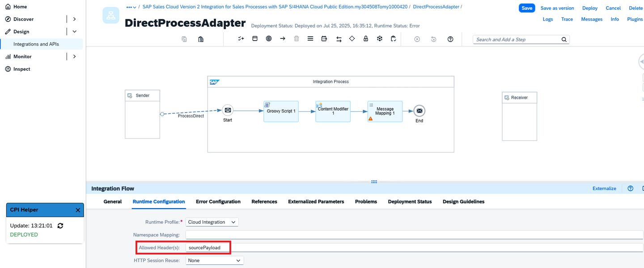The height and width of the screenshot is (268, 644).
Task: Select the Groovy Script 1 step
Action: pyautogui.click(x=281, y=111)
